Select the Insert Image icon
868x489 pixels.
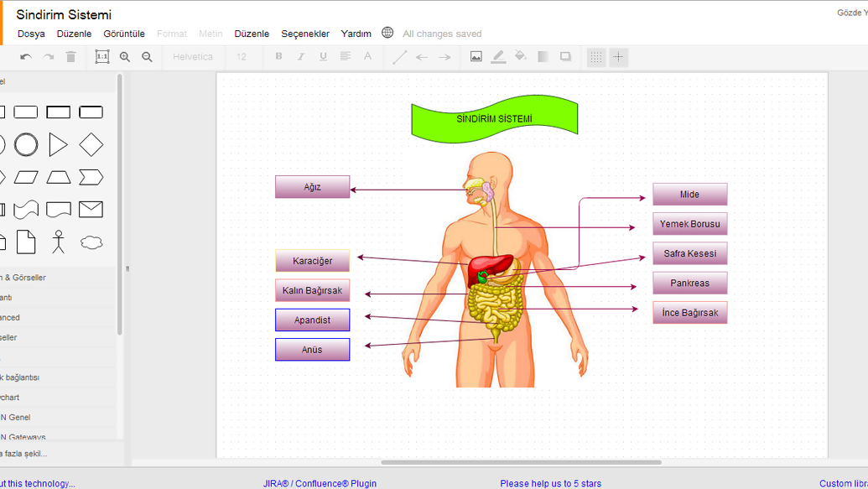(476, 56)
